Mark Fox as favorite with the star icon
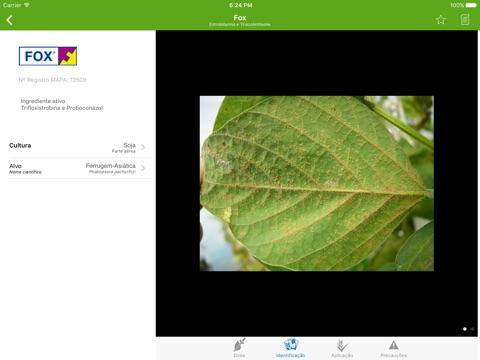The width and height of the screenshot is (480, 360). [x=441, y=20]
